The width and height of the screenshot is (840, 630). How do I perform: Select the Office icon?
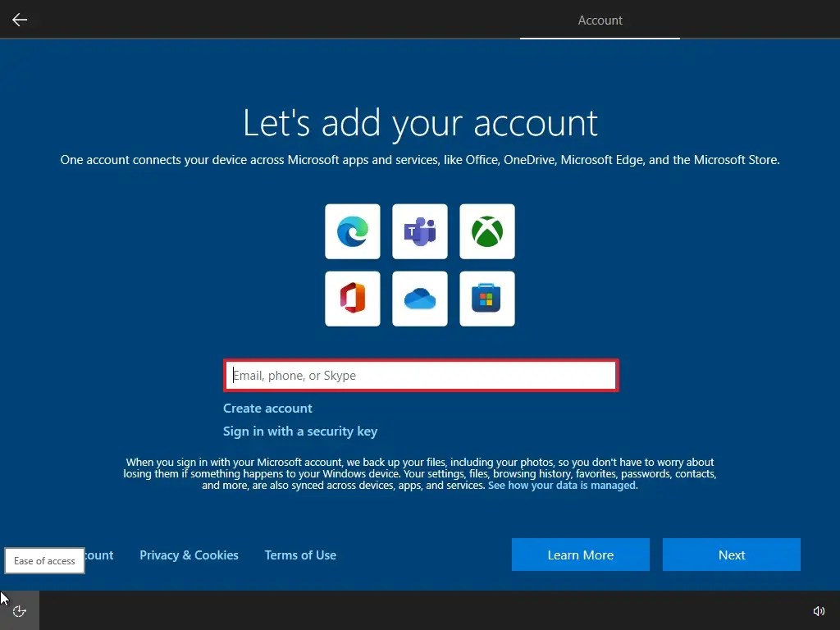pyautogui.click(x=352, y=298)
